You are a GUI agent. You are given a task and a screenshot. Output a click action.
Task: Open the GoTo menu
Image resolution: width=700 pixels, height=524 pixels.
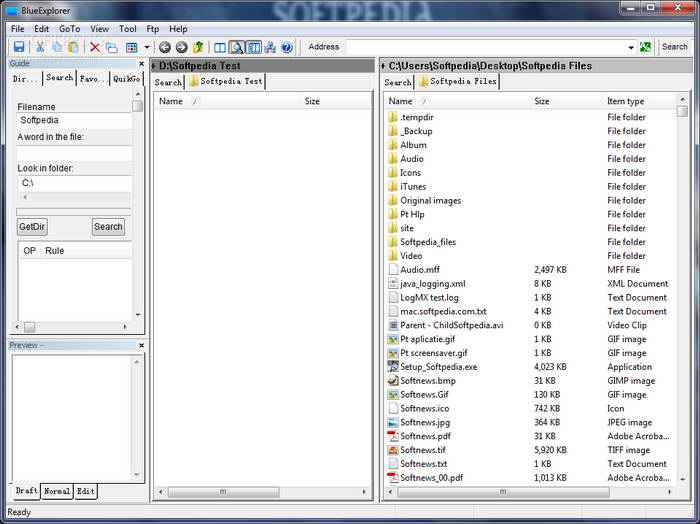(69, 29)
